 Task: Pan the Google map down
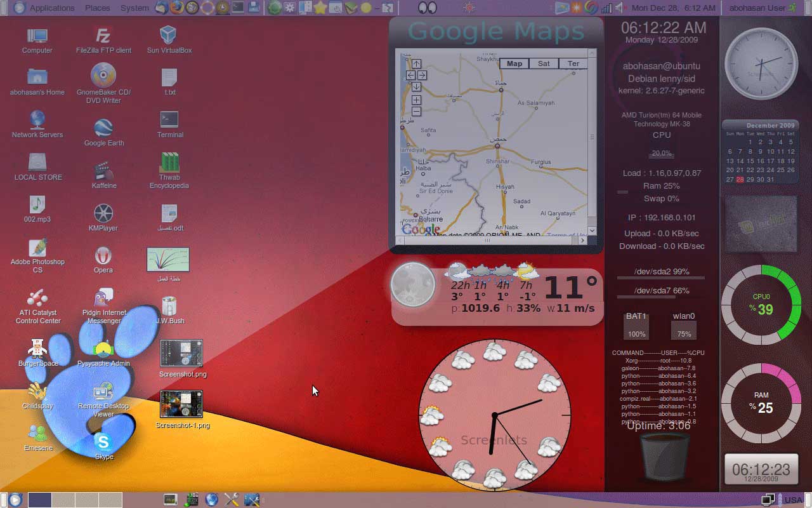(416, 86)
